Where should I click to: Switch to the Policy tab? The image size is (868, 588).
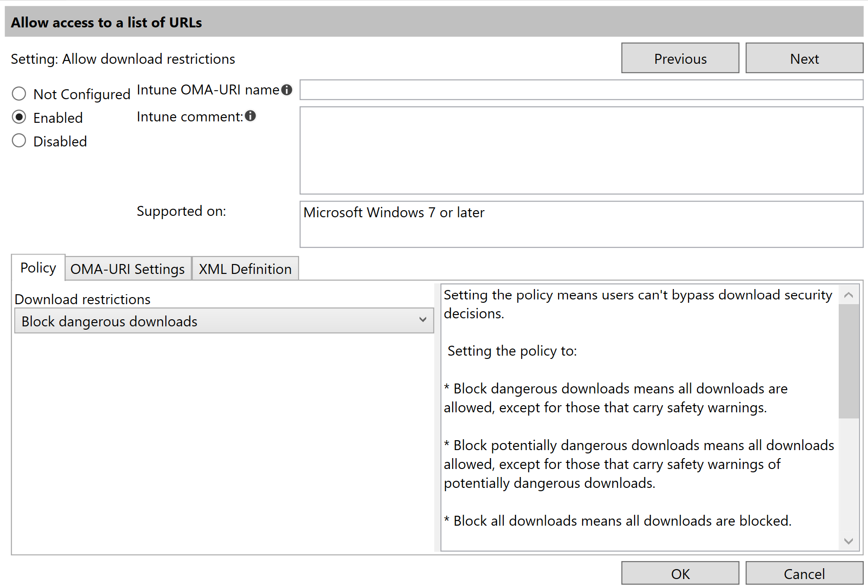[38, 268]
